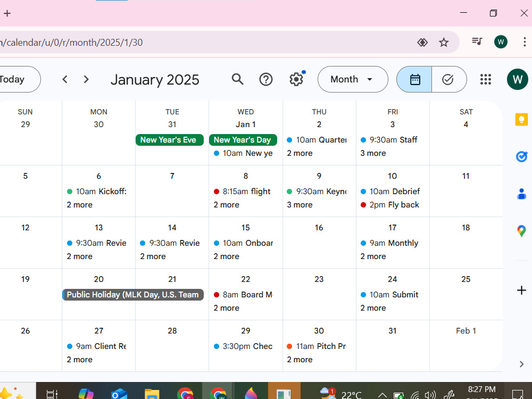The width and height of the screenshot is (532, 399).
Task: Open Google Tasks in side panel
Action: 521,156
